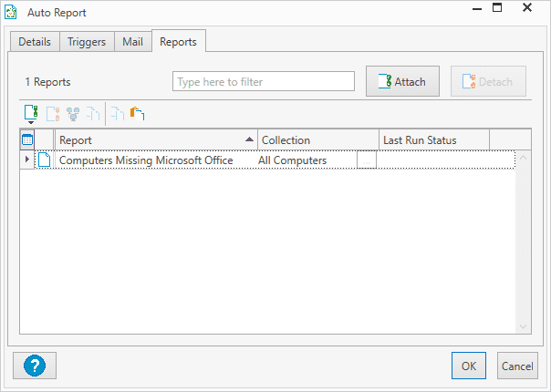The width and height of the screenshot is (551, 392).
Task: Click the Auto Report window title icon
Action: (11, 12)
